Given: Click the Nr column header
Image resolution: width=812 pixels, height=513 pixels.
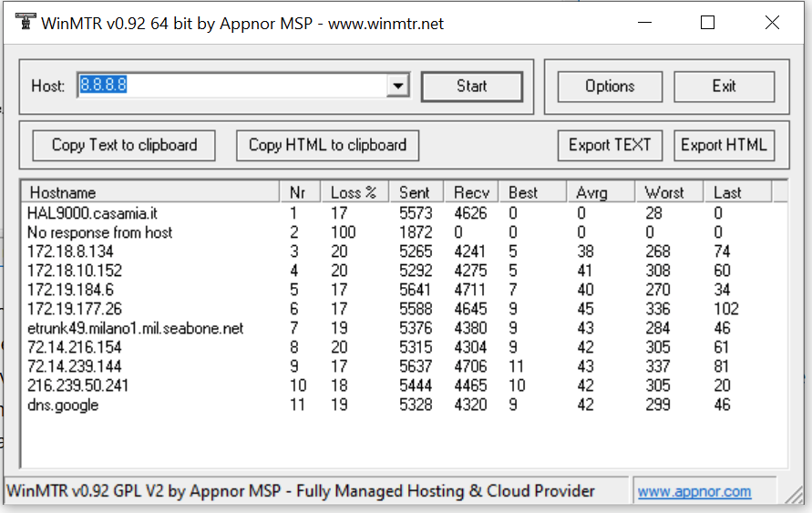Looking at the screenshot, I should (300, 192).
